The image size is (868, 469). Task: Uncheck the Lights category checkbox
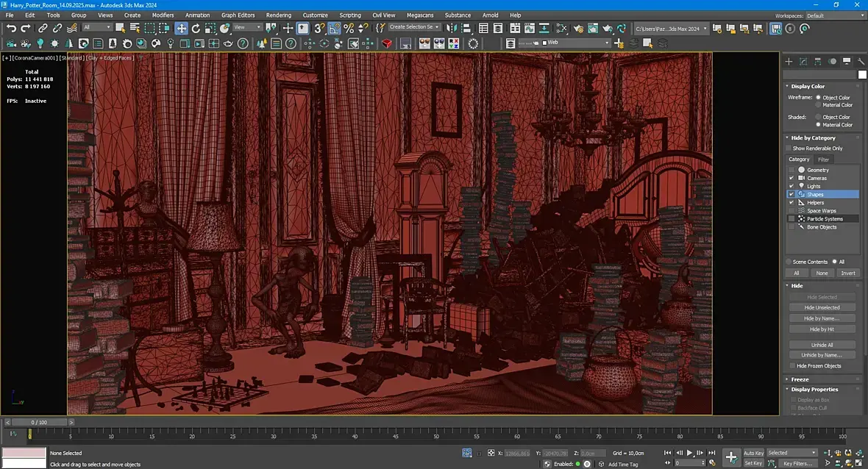coord(791,186)
